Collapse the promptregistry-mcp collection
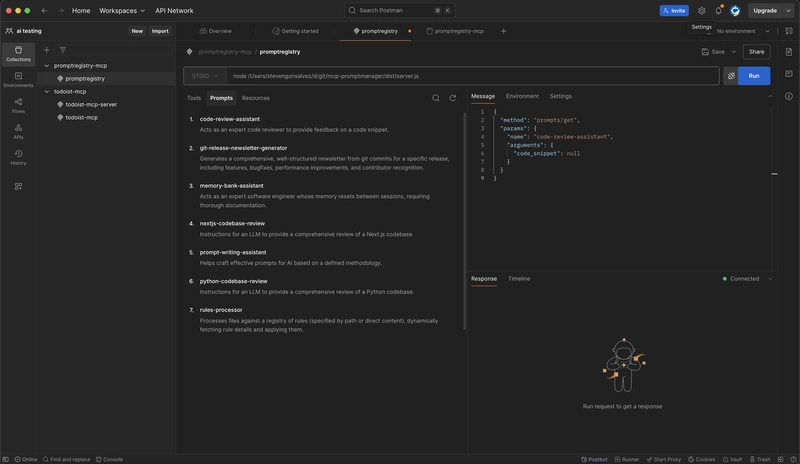 (46, 66)
